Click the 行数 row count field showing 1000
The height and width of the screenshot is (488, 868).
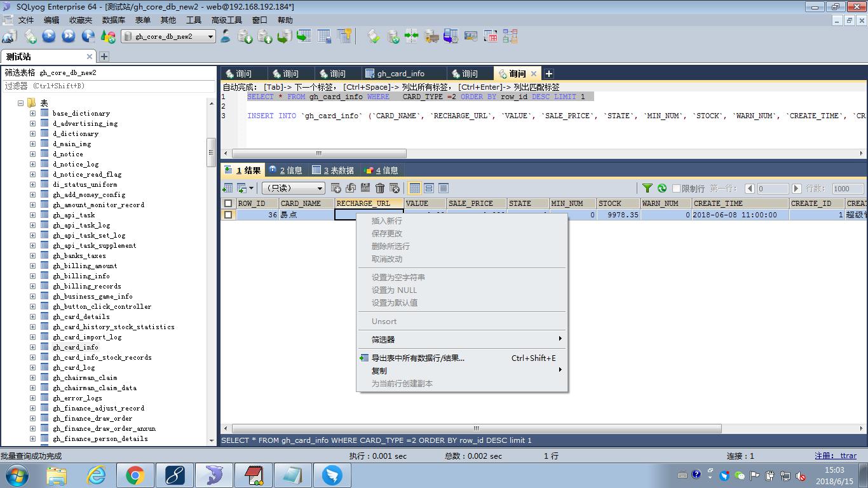pos(848,189)
